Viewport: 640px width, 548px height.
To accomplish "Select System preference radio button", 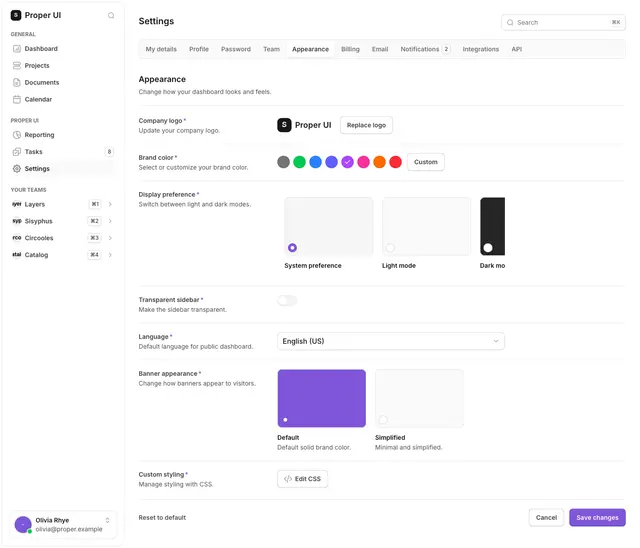I will click(292, 247).
